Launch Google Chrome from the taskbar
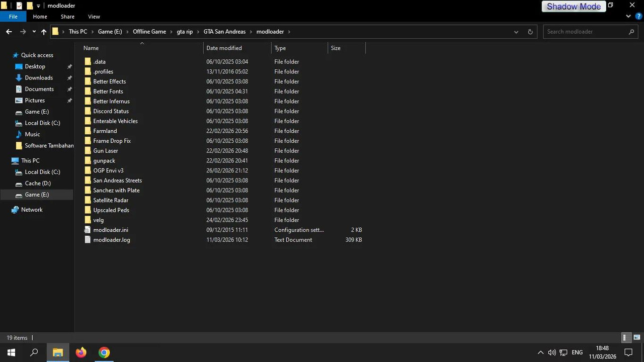Image resolution: width=644 pixels, height=362 pixels. (x=104, y=352)
